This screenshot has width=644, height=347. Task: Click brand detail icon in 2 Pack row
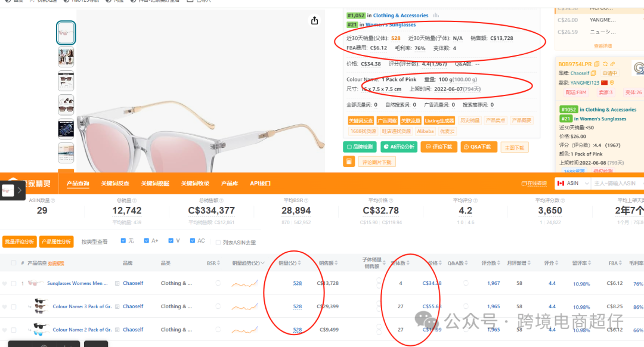(x=117, y=330)
